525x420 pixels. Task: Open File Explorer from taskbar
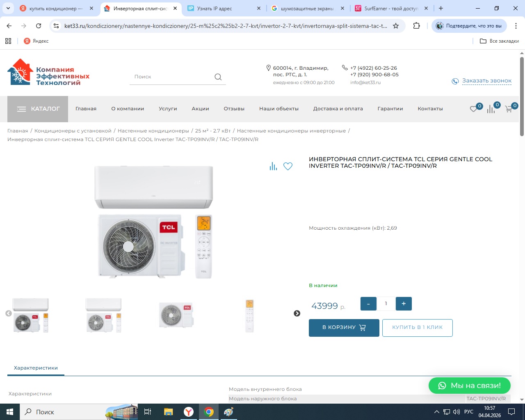[168, 412]
